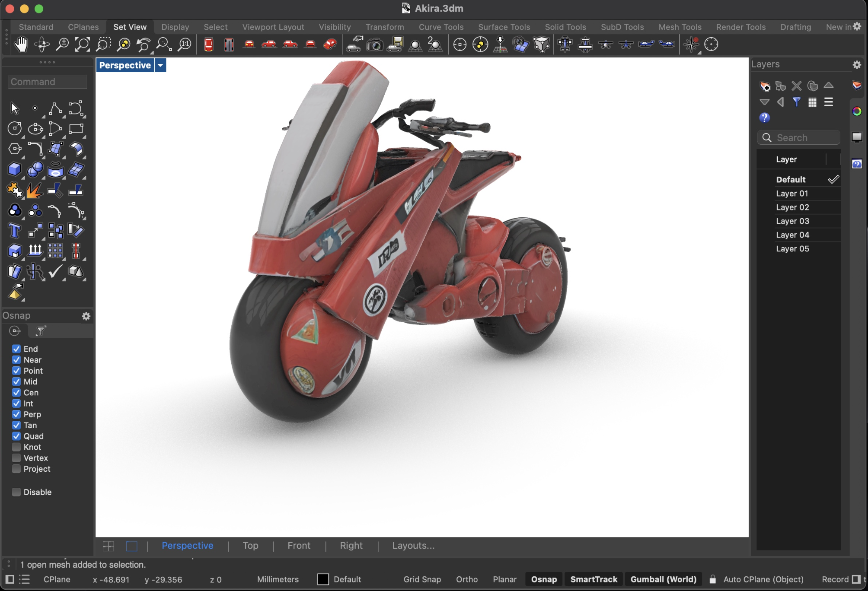Toggle Grid Snap in status bar
The height and width of the screenshot is (591, 868).
click(x=422, y=579)
